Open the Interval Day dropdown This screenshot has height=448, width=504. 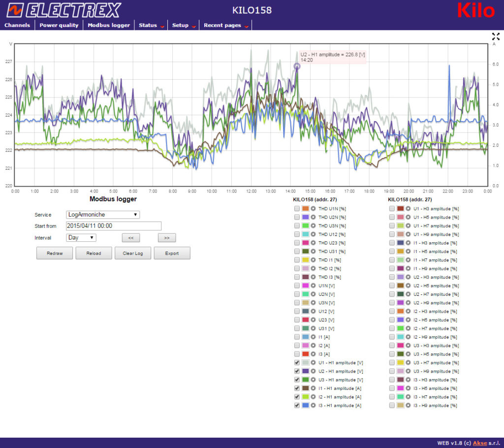[x=81, y=237]
